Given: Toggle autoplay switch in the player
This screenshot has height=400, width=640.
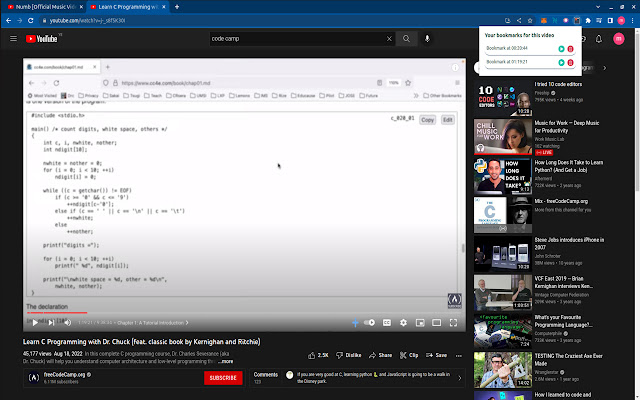Looking at the screenshot, I should coord(369,323).
